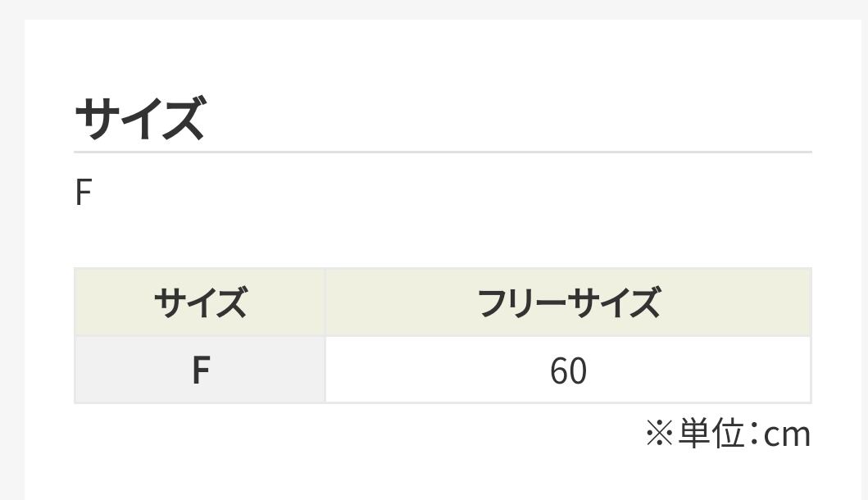Select the 60 value cell

[568, 370]
